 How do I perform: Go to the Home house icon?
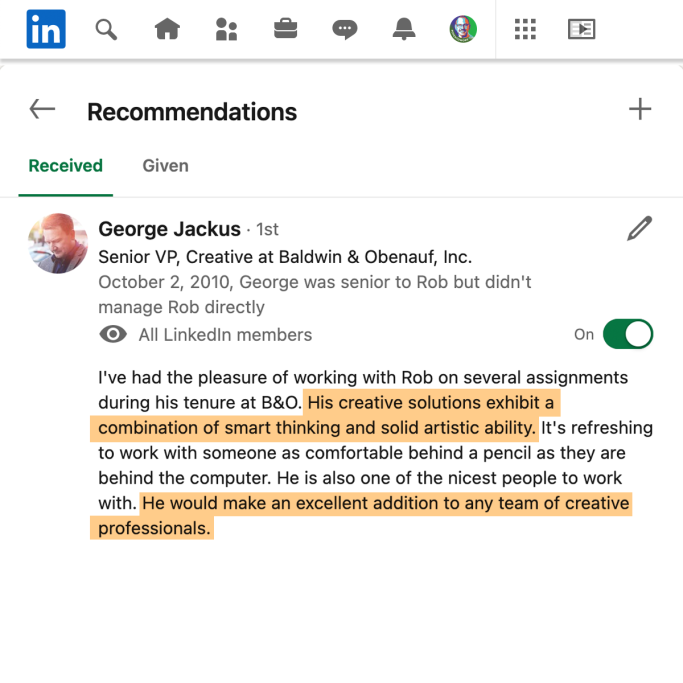167,29
